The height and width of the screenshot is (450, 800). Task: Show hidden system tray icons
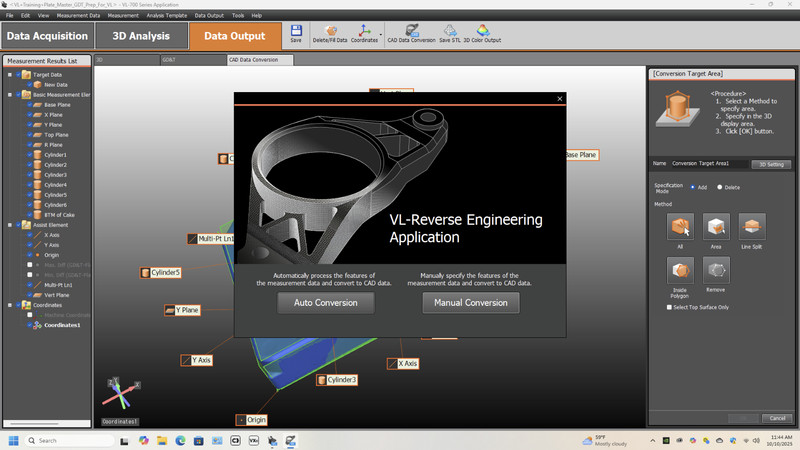pos(653,440)
